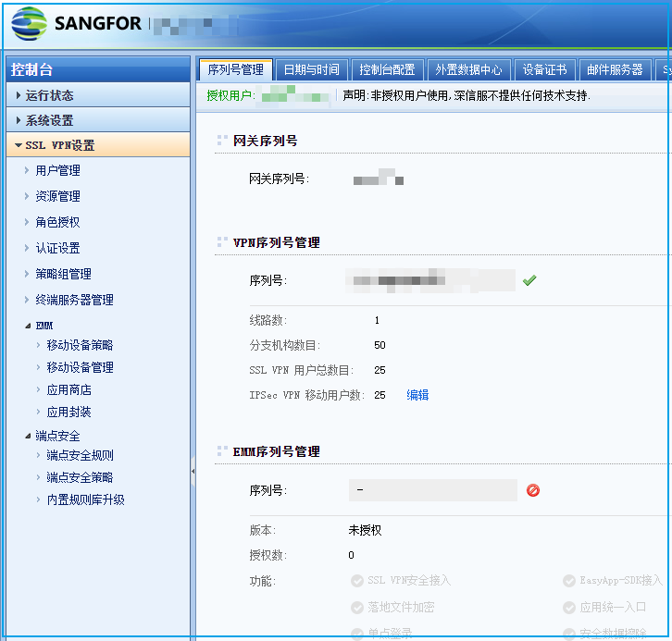672x641 pixels.
Task: Switch to the 设备证书 tab
Action: coord(544,69)
